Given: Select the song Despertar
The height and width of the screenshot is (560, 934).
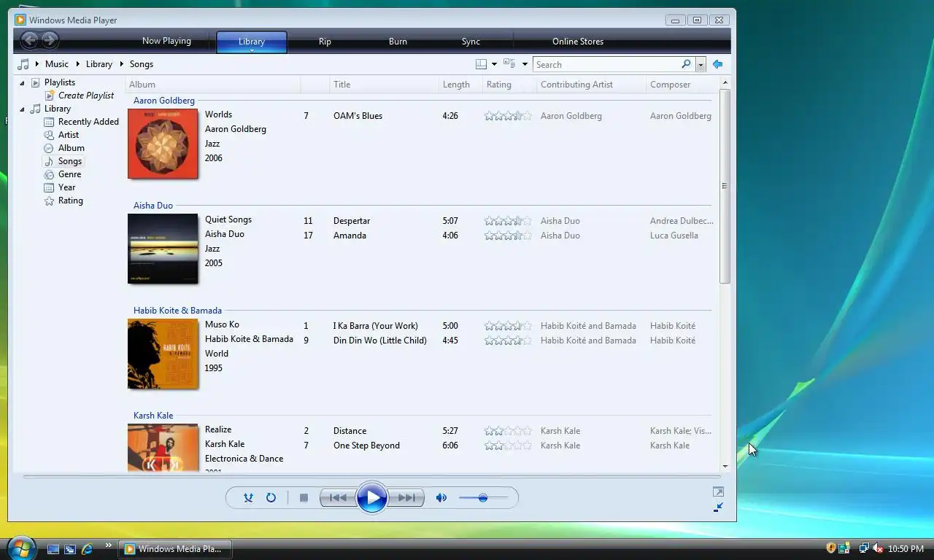Looking at the screenshot, I should pyautogui.click(x=351, y=221).
